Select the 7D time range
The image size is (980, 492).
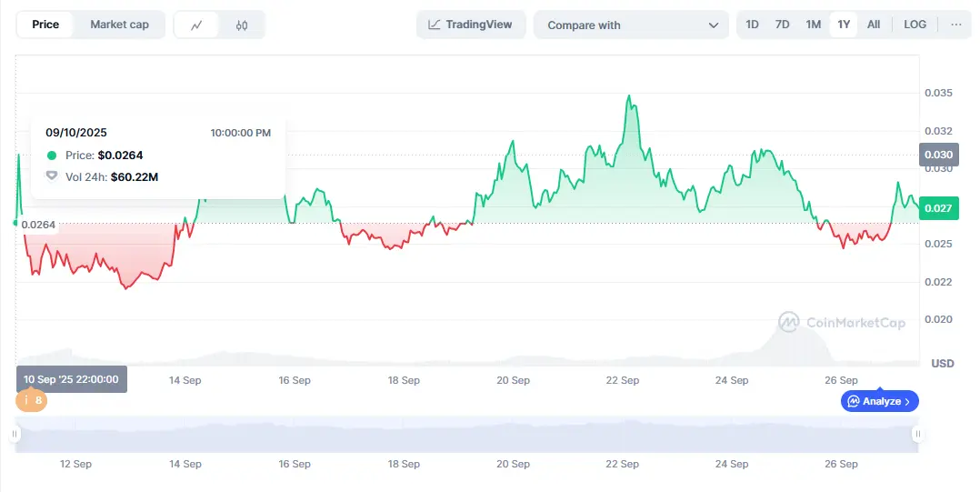tap(782, 25)
